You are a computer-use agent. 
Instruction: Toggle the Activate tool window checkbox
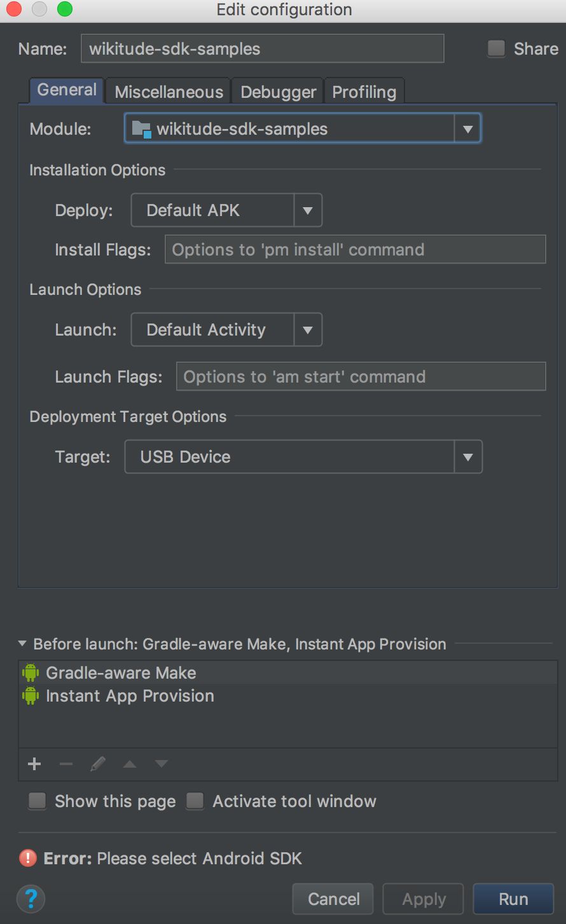(195, 801)
